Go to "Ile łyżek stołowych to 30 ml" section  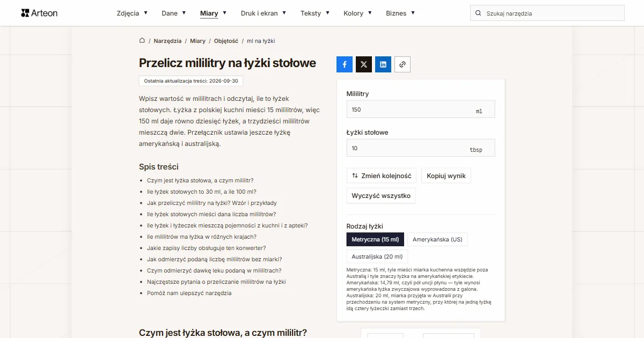click(x=201, y=192)
